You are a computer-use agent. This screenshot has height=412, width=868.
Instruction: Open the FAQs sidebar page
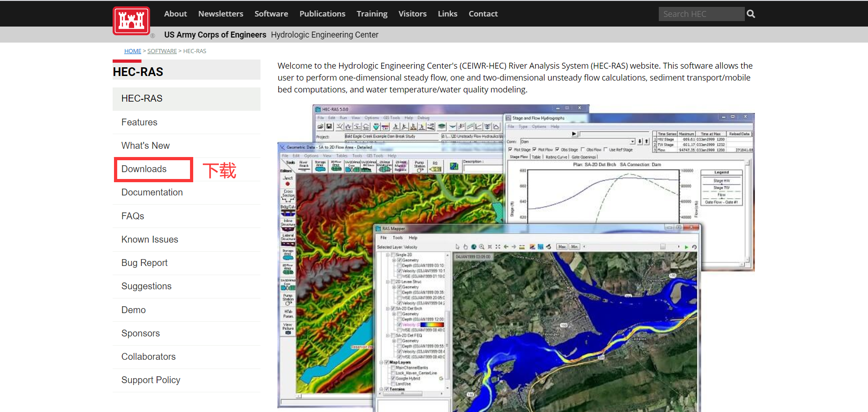tap(186, 216)
